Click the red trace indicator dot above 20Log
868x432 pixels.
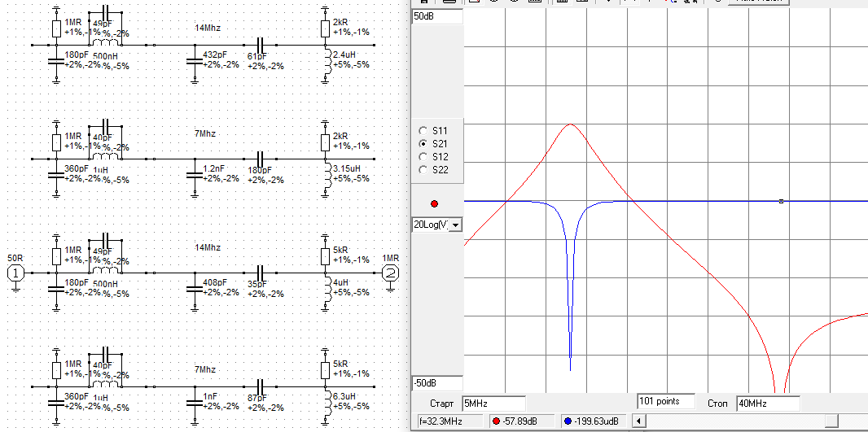pos(434,203)
